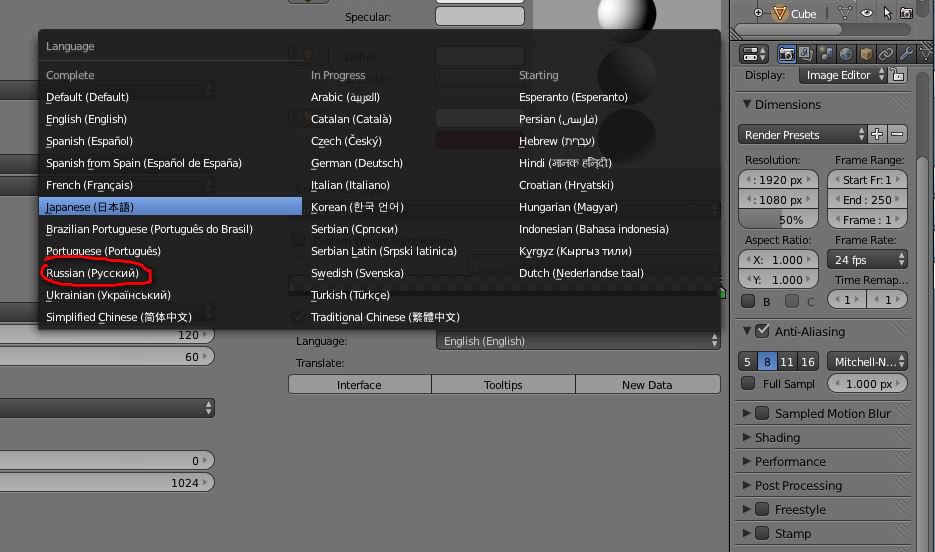This screenshot has width=935, height=552.
Task: Open the World properties globe icon
Action: click(x=846, y=54)
